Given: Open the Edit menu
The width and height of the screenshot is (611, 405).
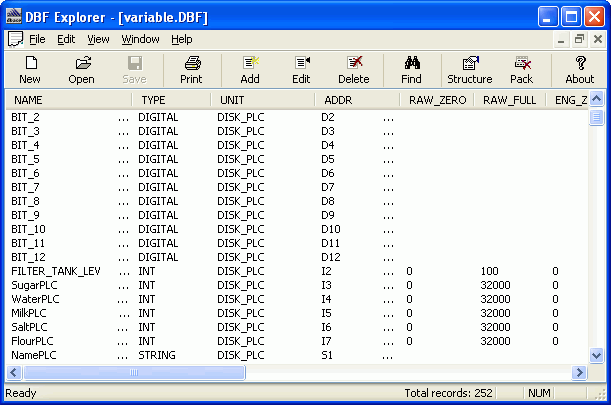Looking at the screenshot, I should tap(66, 39).
